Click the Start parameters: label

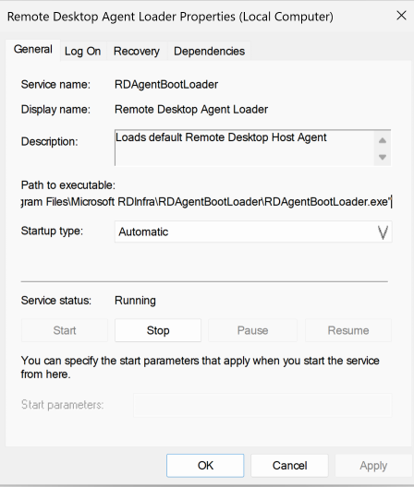(62, 405)
